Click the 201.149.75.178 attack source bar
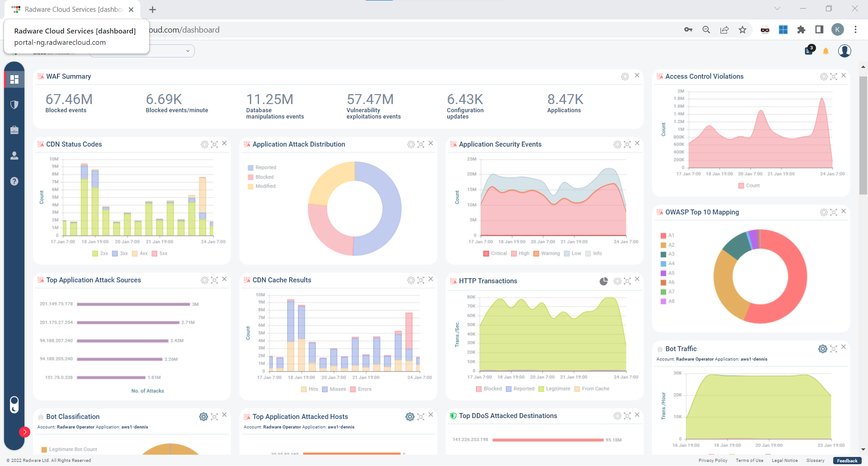This screenshot has width=868, height=466. point(133,304)
